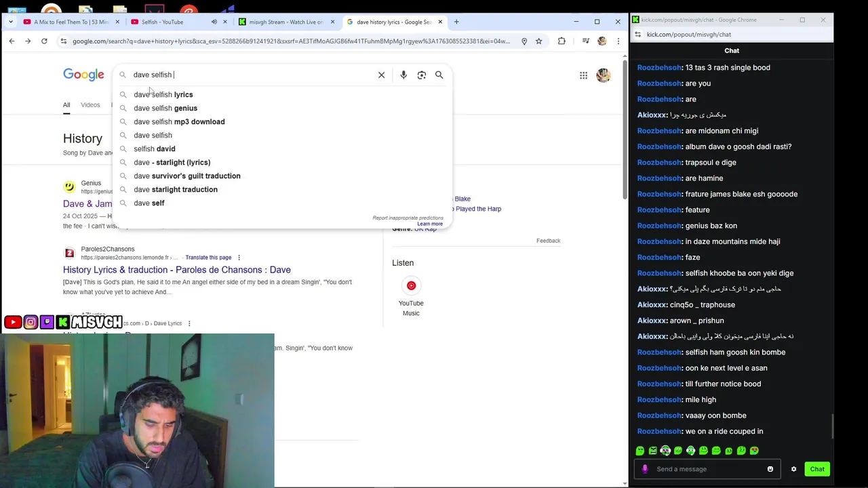
Task: Click YouTube icon on stream overlay
Action: click(x=13, y=323)
